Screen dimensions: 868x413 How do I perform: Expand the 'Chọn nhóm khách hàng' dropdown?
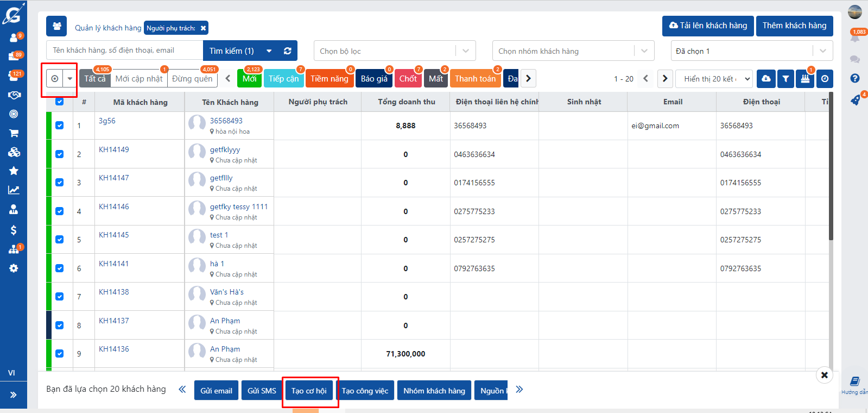pos(573,51)
